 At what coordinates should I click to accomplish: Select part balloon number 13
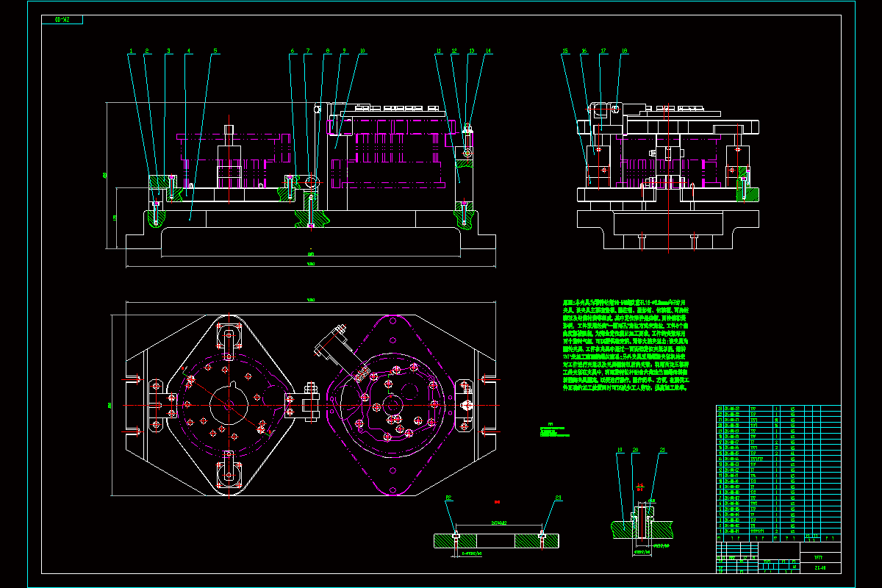tap(471, 51)
